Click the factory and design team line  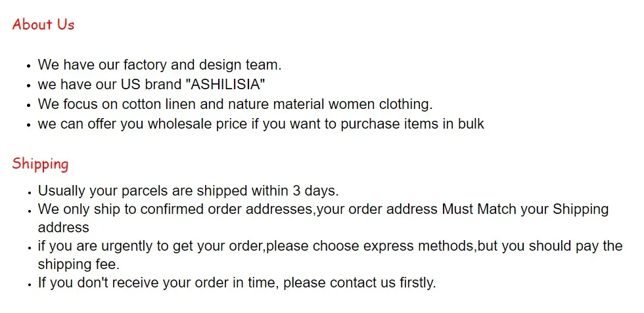pos(160,65)
